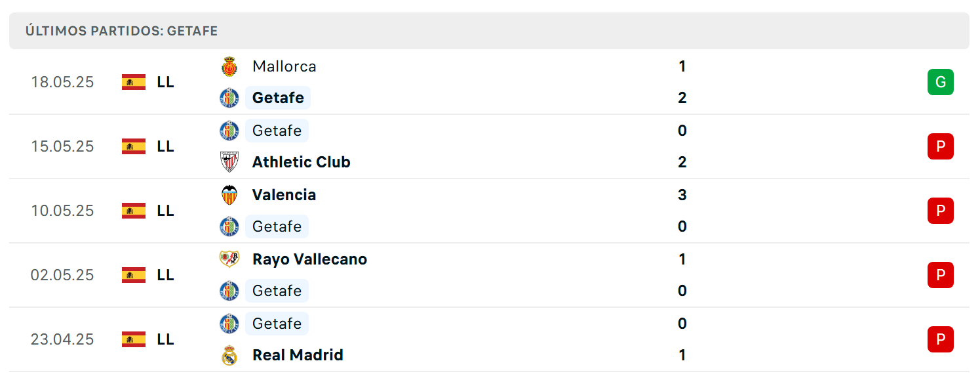Click the red P badge for Athletic Club match
Screen dimensions: 980x382
940,146
